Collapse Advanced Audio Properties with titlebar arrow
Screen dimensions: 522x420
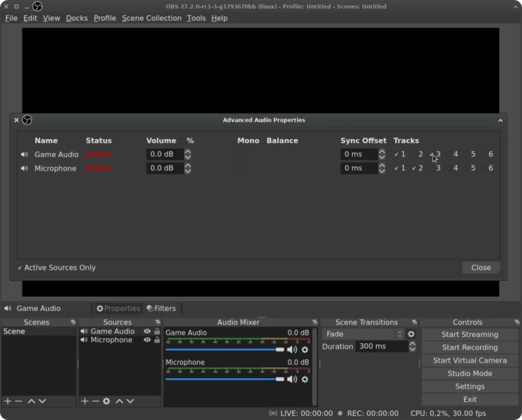[x=500, y=120]
